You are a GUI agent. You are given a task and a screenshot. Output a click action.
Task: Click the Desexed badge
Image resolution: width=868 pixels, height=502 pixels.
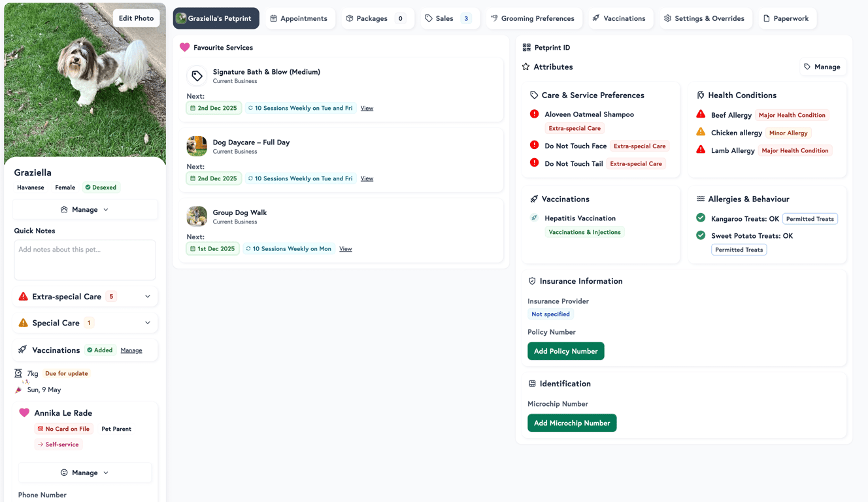point(101,188)
